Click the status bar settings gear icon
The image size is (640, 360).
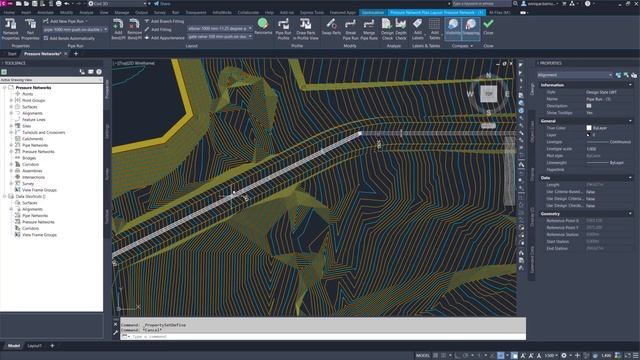(564, 356)
